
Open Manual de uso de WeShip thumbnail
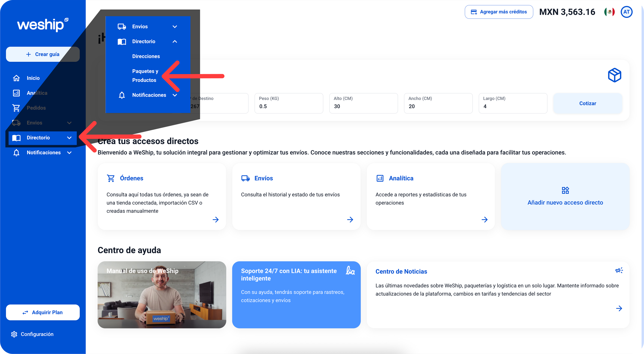(162, 295)
